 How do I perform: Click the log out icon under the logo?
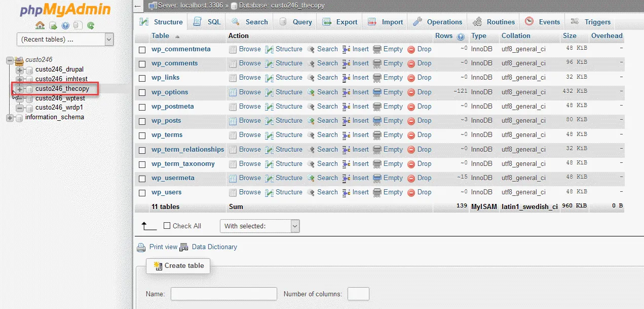(53, 25)
